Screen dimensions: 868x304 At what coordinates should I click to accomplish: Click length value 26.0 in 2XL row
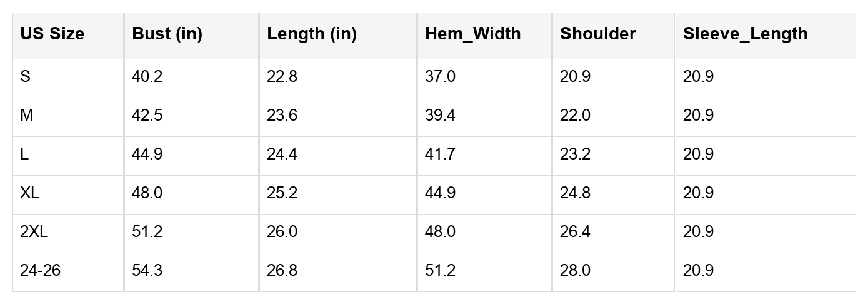pos(282,232)
